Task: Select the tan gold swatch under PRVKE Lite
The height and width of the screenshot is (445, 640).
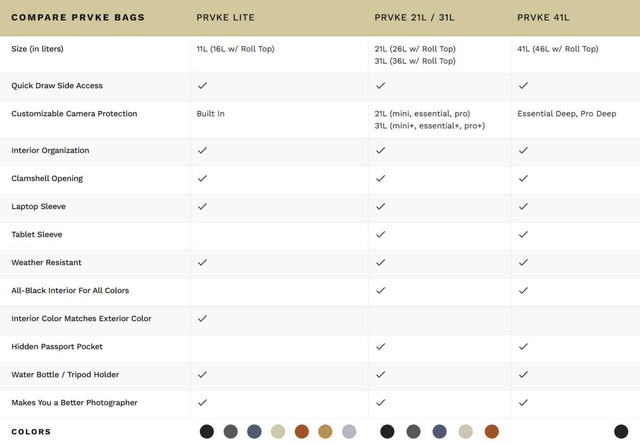Action: [325, 432]
